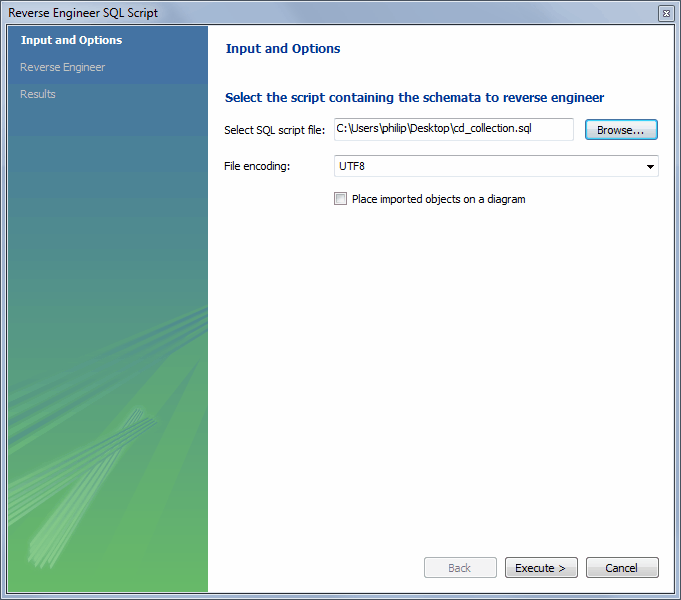This screenshot has height=600, width=681.
Task: Click the empty area below the diagram checkbox
Action: [440, 380]
